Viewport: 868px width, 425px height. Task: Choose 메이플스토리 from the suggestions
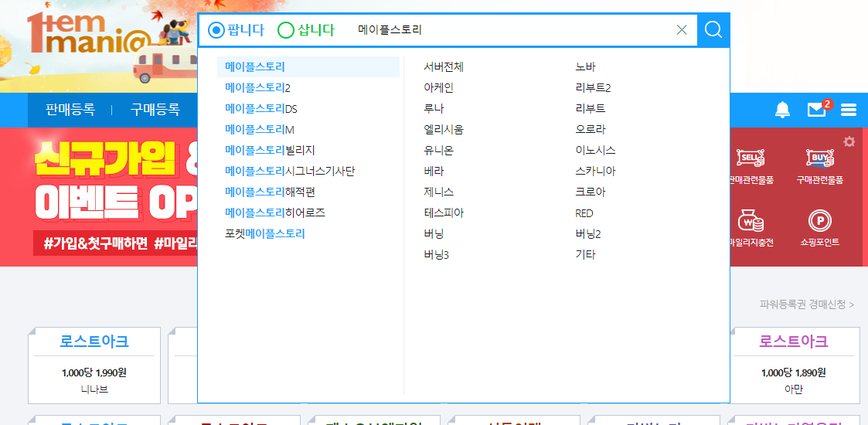point(308,67)
